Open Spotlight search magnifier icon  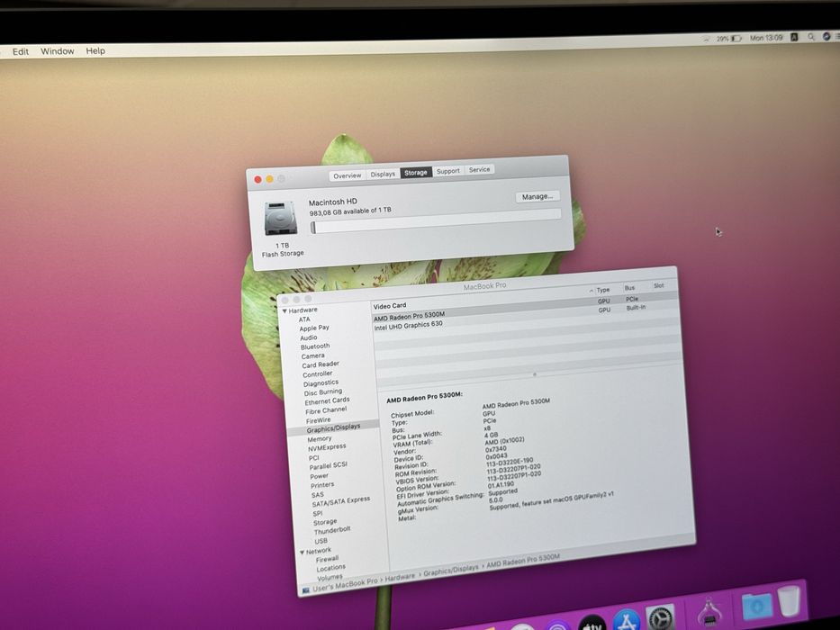point(811,37)
